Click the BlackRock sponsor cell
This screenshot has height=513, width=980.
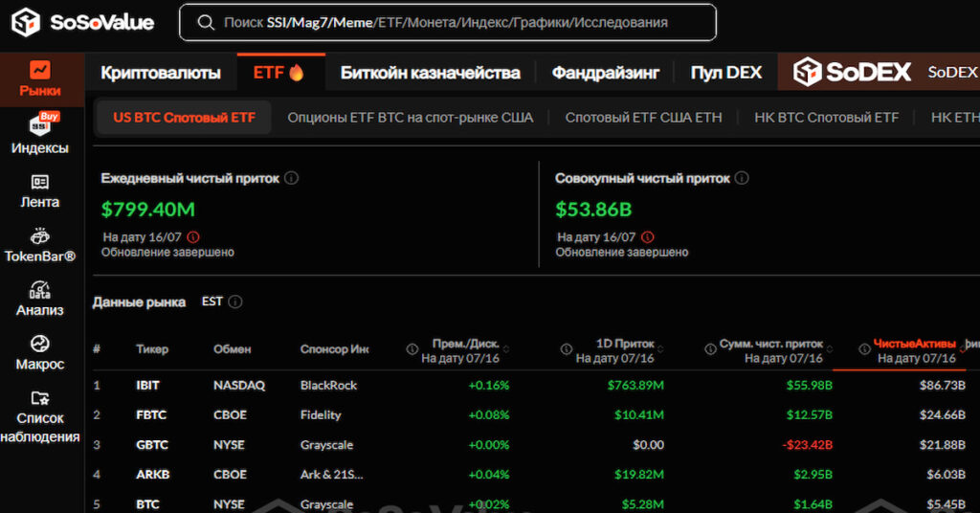pos(328,385)
